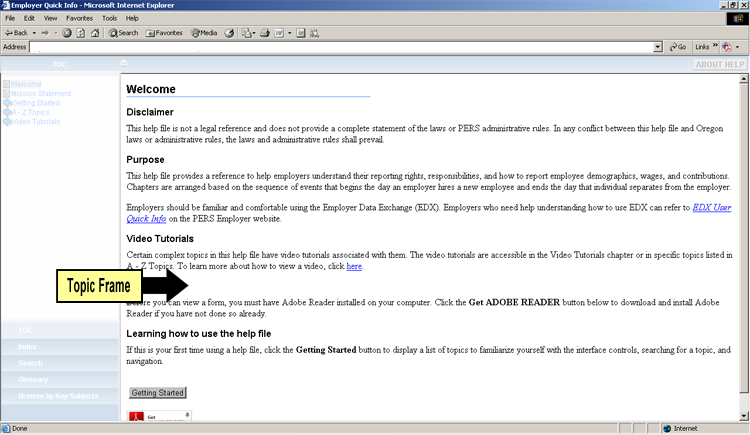Expand the Video Tutorials book in TOC

tap(36, 122)
